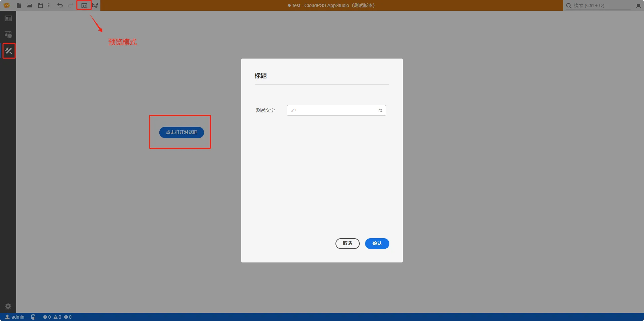Save the project with floppy icon
This screenshot has height=321, width=644.
pyautogui.click(x=40, y=5)
